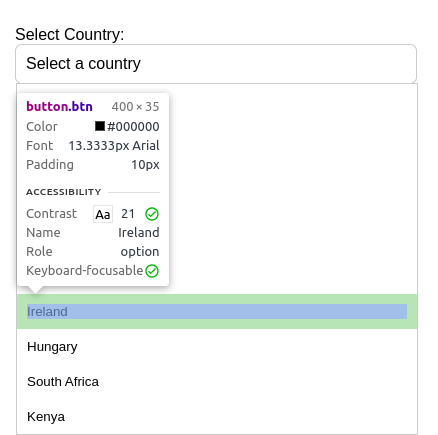Viewport: 438px width, 435px height.
Task: Click the Role value option
Action: [140, 252]
